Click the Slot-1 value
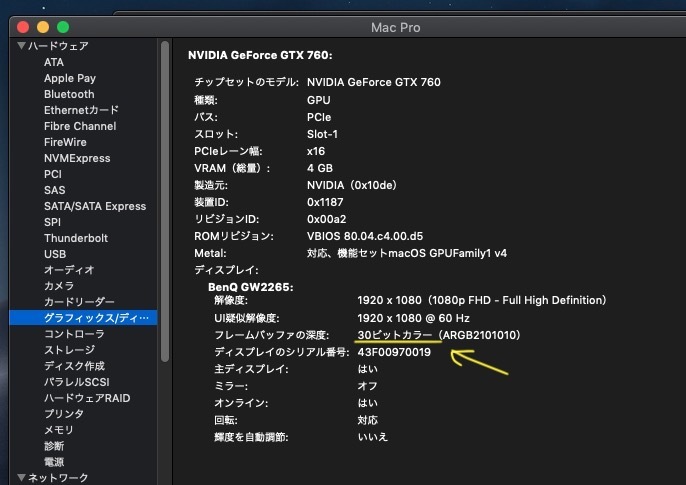Image resolution: width=686 pixels, height=485 pixels. (x=322, y=134)
